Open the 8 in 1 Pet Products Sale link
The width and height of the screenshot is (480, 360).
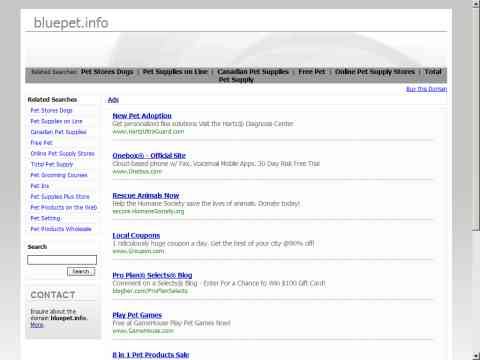pyautogui.click(x=151, y=355)
